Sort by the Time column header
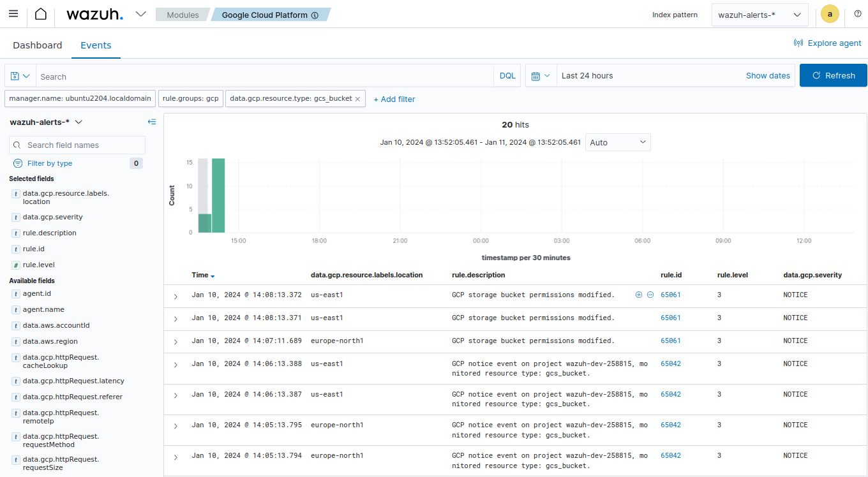Viewport: 868px width, 477px height. 203,275
